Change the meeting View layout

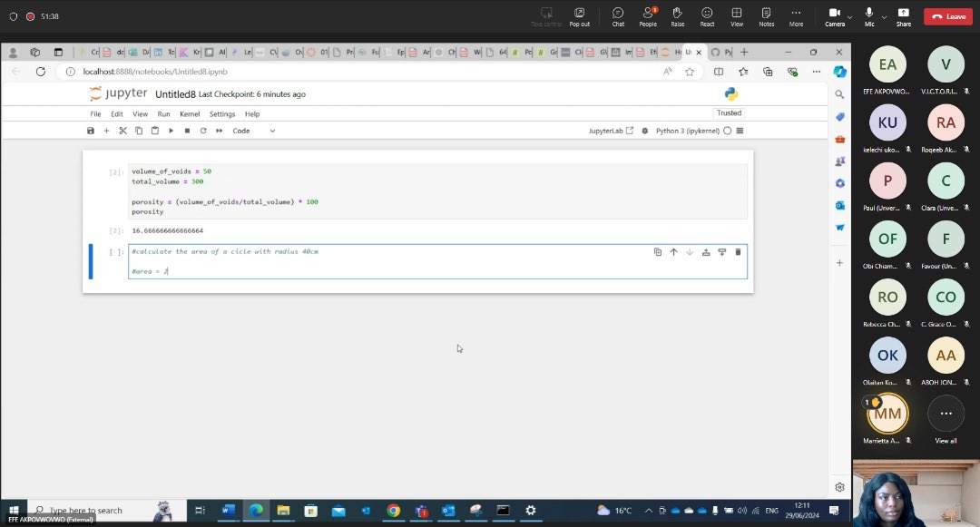pos(737,17)
